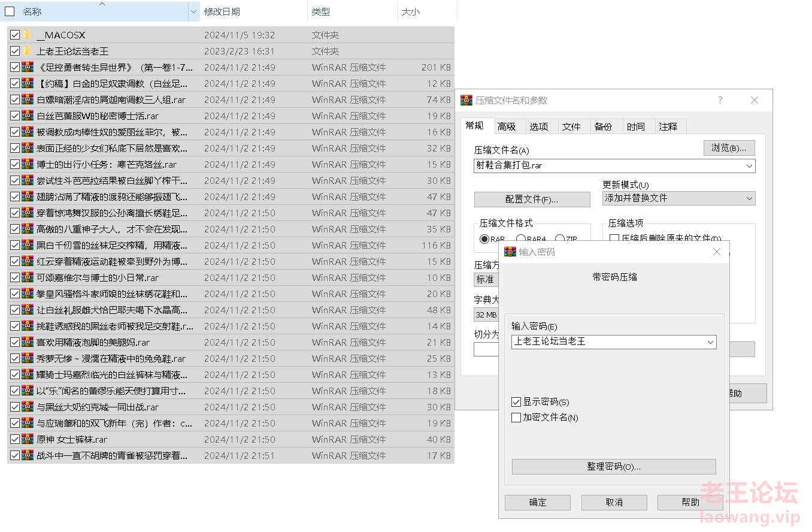The image size is (812, 532).
Task: Click the archive icon beside 博士的出行小任务：寒芒克洛丝.rar
Action: click(27, 164)
